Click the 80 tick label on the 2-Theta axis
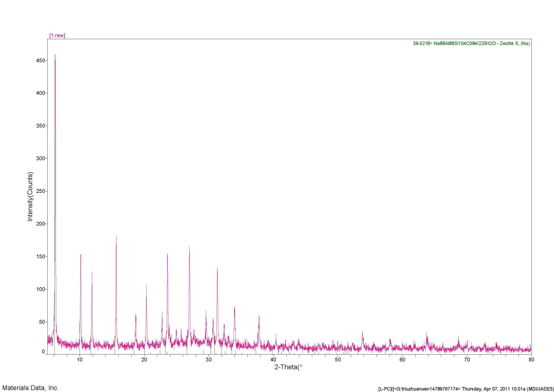Image resolution: width=554 pixels, height=392 pixels. (531, 360)
